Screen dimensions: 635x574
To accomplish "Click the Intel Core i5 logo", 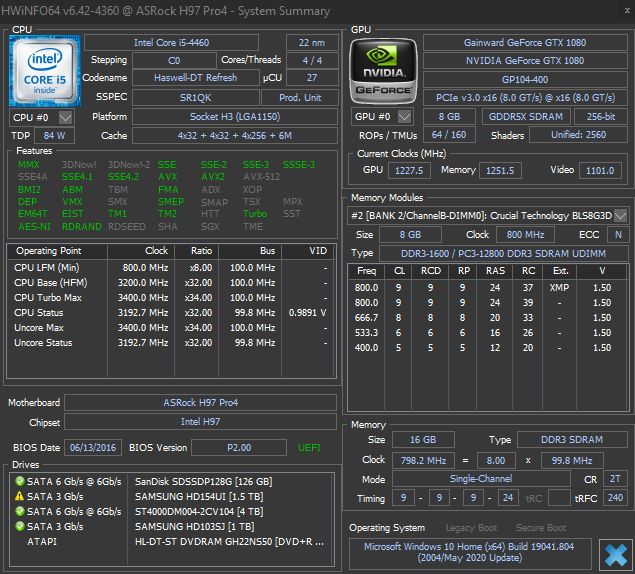I will click(x=45, y=71).
